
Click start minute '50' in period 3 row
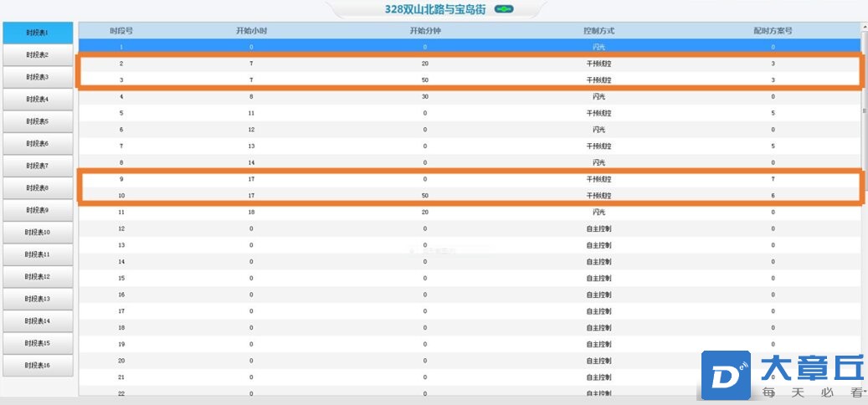tap(425, 80)
